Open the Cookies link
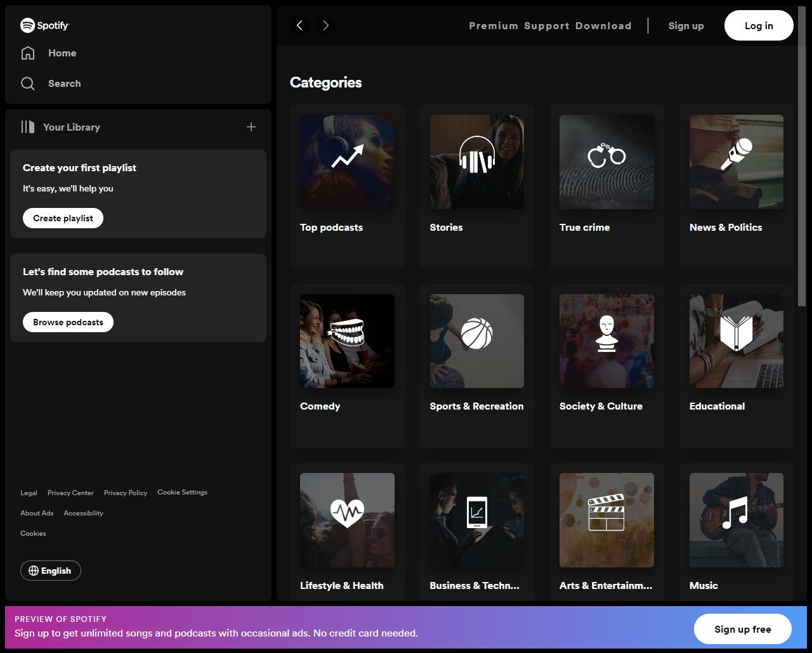The height and width of the screenshot is (653, 812). [x=33, y=533]
